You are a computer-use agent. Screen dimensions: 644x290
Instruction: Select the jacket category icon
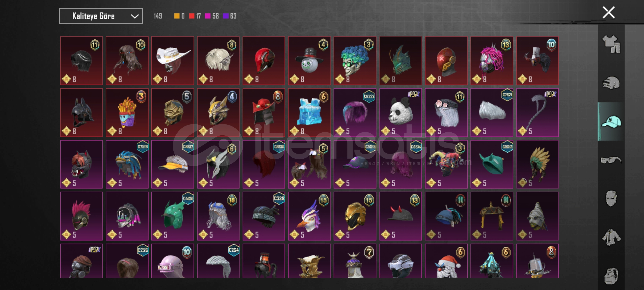pos(611,237)
